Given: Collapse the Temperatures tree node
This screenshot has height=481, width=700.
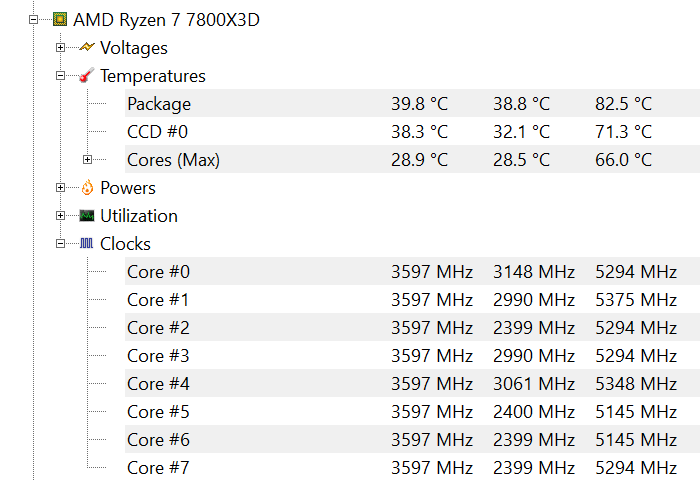Looking at the screenshot, I should [61, 75].
